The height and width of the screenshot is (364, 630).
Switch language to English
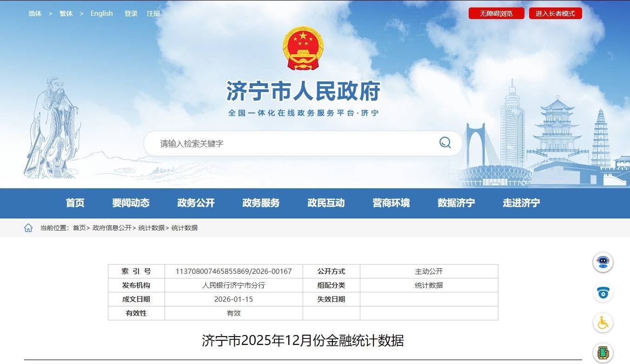(101, 13)
